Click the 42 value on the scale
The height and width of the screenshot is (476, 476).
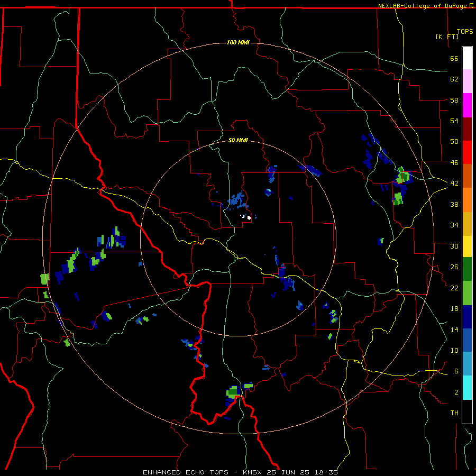(x=454, y=184)
